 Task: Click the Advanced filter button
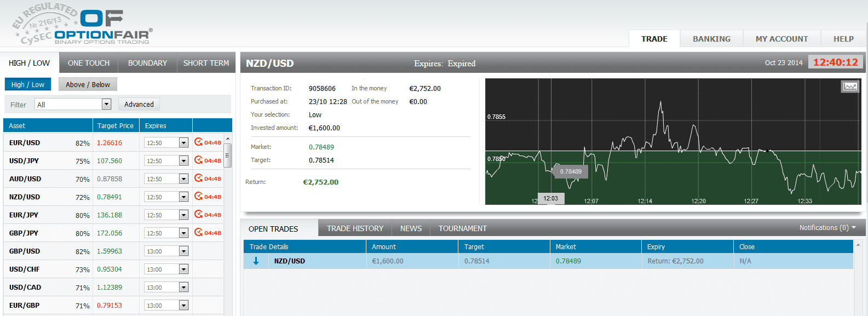tap(139, 105)
